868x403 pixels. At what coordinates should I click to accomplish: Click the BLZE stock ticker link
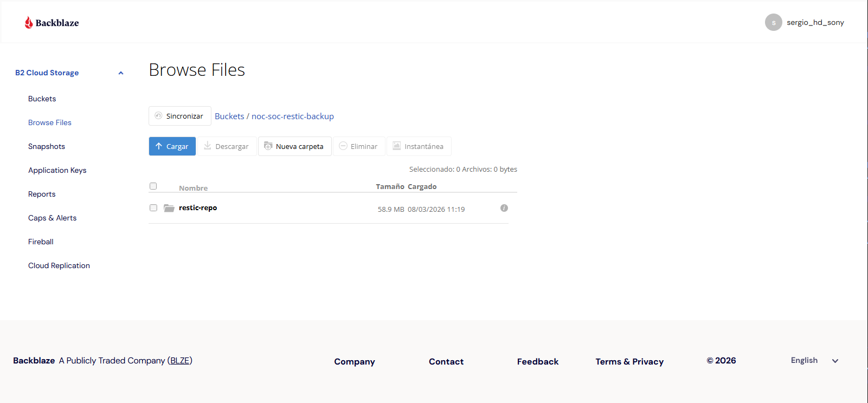(x=180, y=361)
